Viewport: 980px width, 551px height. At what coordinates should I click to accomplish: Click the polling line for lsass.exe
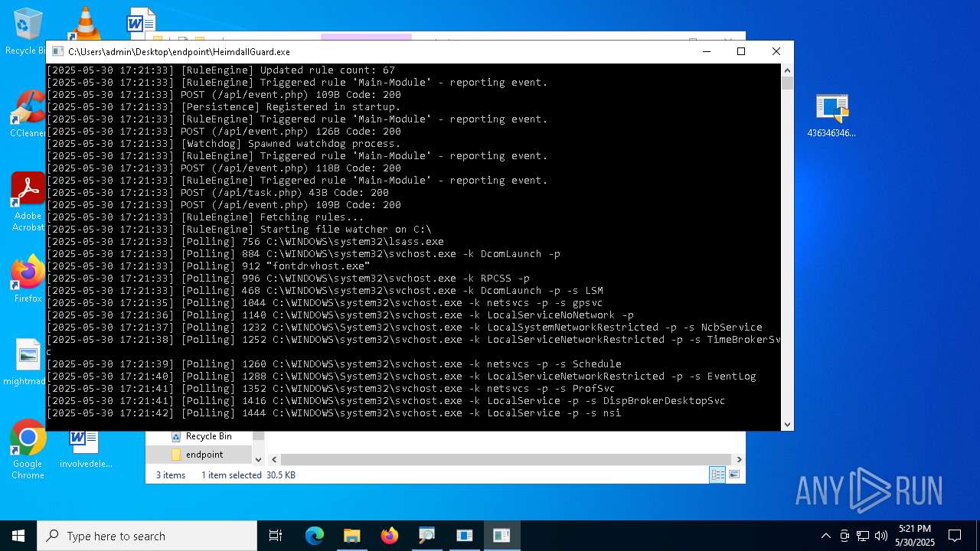pyautogui.click(x=245, y=242)
